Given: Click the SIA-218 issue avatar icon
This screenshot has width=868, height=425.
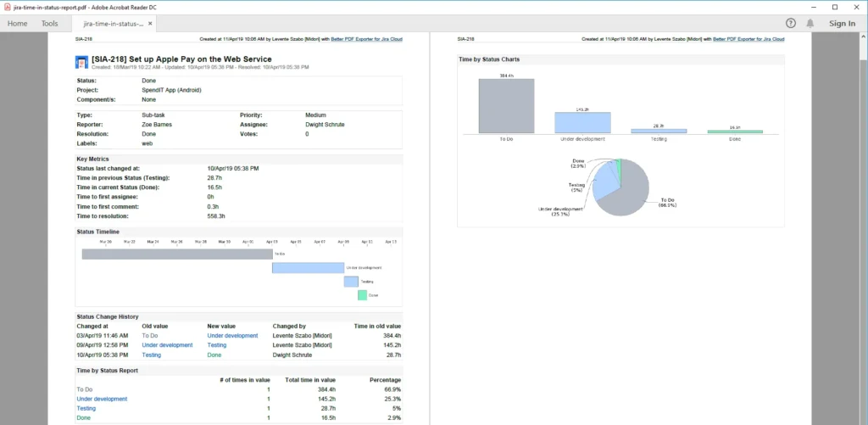Looking at the screenshot, I should click(81, 62).
